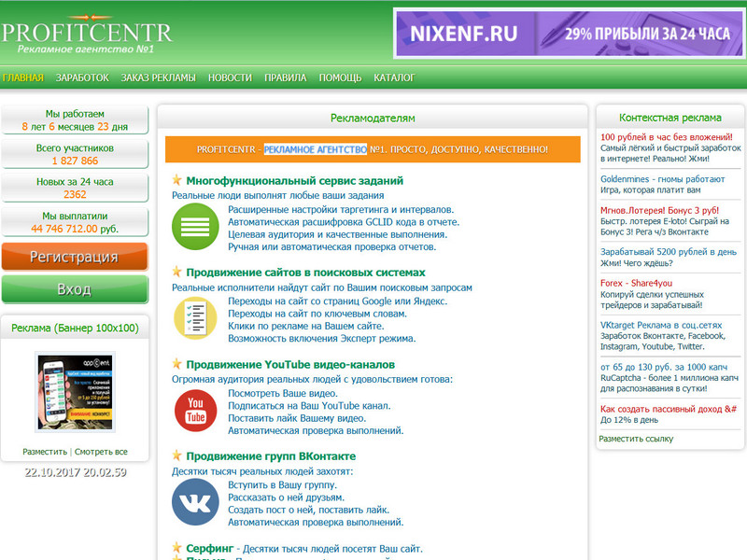This screenshot has height=560, width=747.
Task: Select the НОВОСТИ menu item
Action: pyautogui.click(x=230, y=77)
